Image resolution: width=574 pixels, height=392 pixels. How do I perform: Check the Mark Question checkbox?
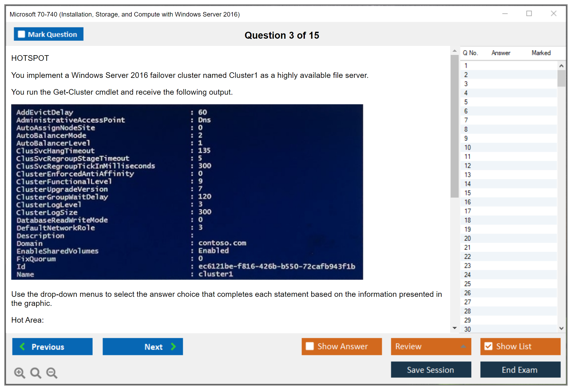(21, 34)
